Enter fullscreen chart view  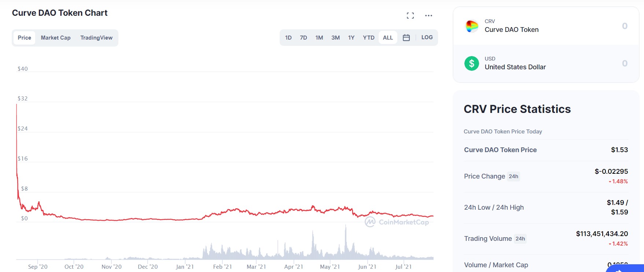411,15
